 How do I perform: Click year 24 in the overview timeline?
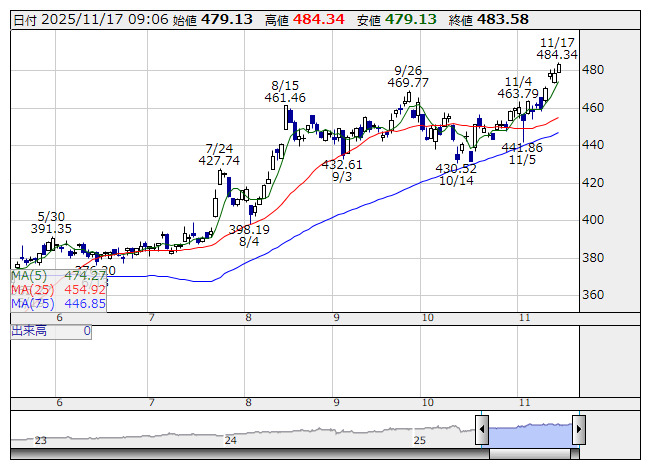tap(231, 440)
